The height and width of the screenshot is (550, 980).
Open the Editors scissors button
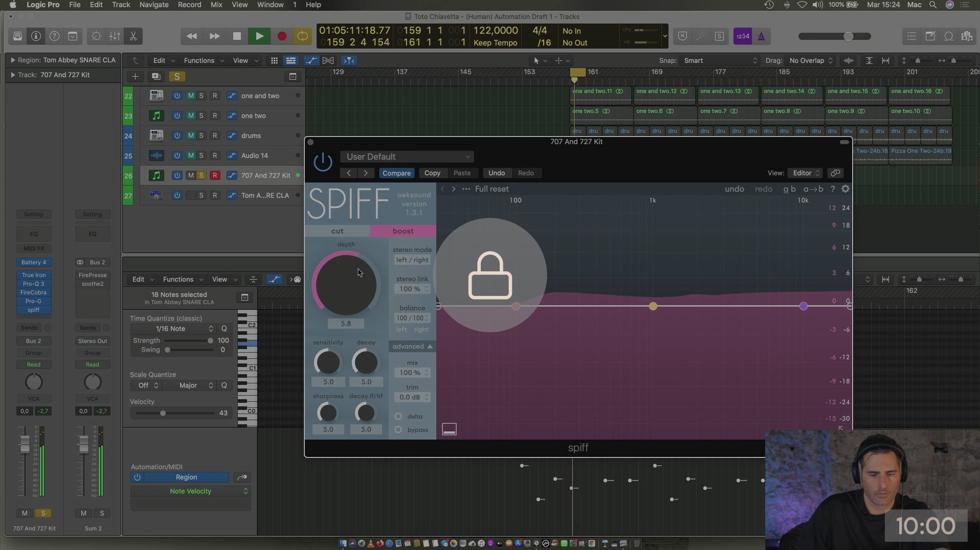[x=133, y=36]
